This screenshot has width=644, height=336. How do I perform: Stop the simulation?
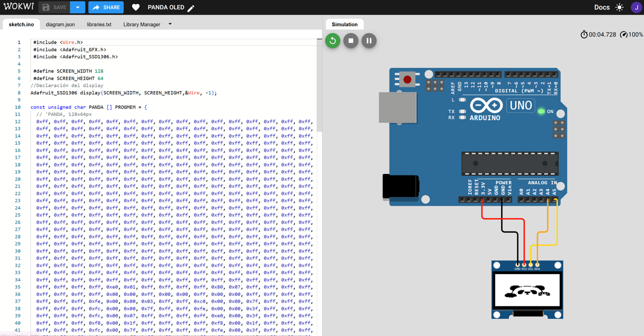coord(351,41)
